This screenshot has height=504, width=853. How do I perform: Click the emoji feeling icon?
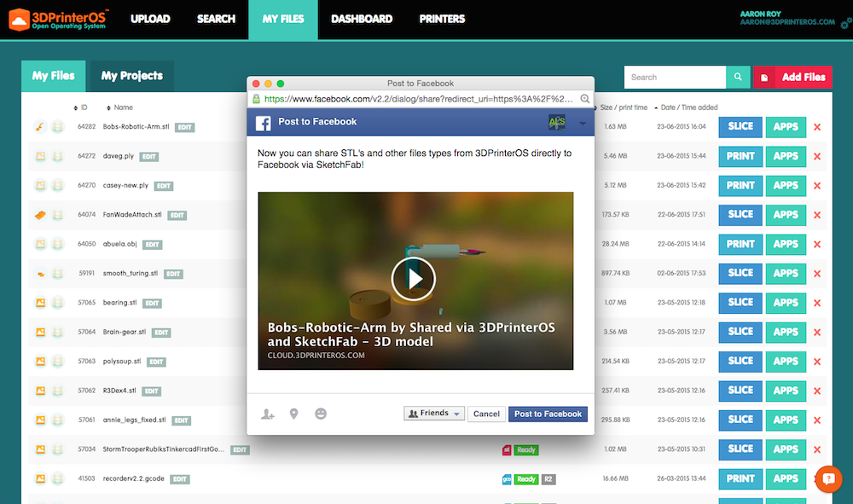[x=321, y=414]
